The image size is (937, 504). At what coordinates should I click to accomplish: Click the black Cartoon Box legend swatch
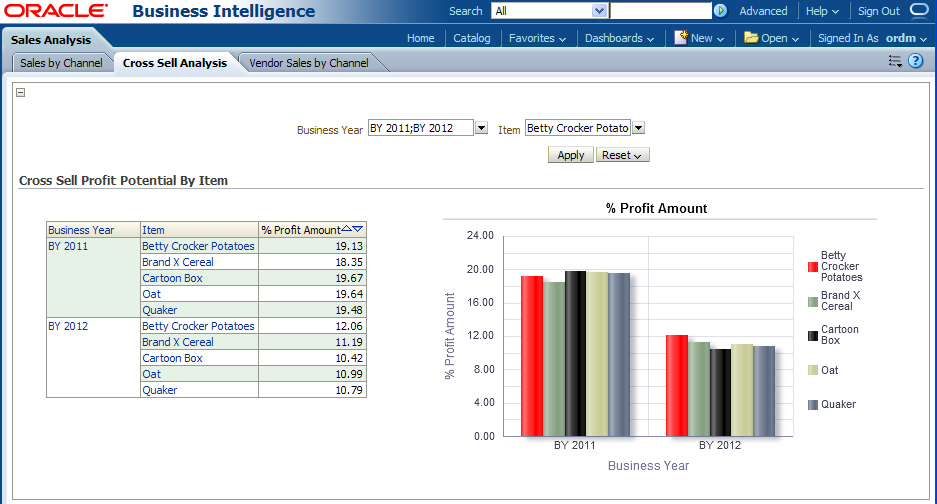click(813, 335)
